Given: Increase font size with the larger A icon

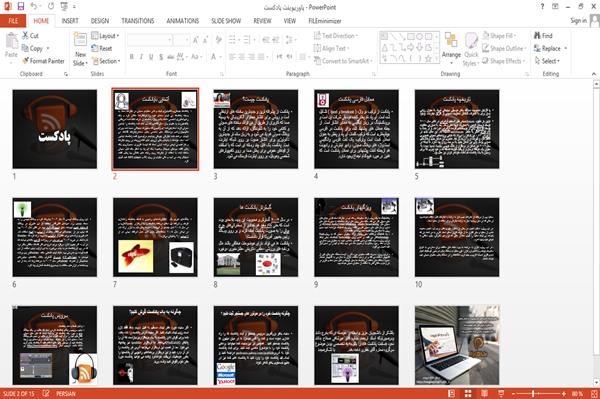Looking at the screenshot, I should tap(196, 40).
